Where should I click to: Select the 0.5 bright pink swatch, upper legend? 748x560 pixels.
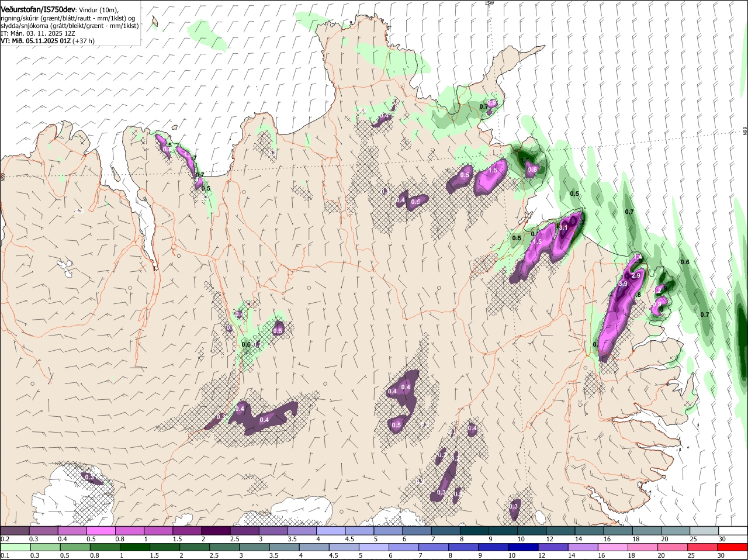pos(101,530)
